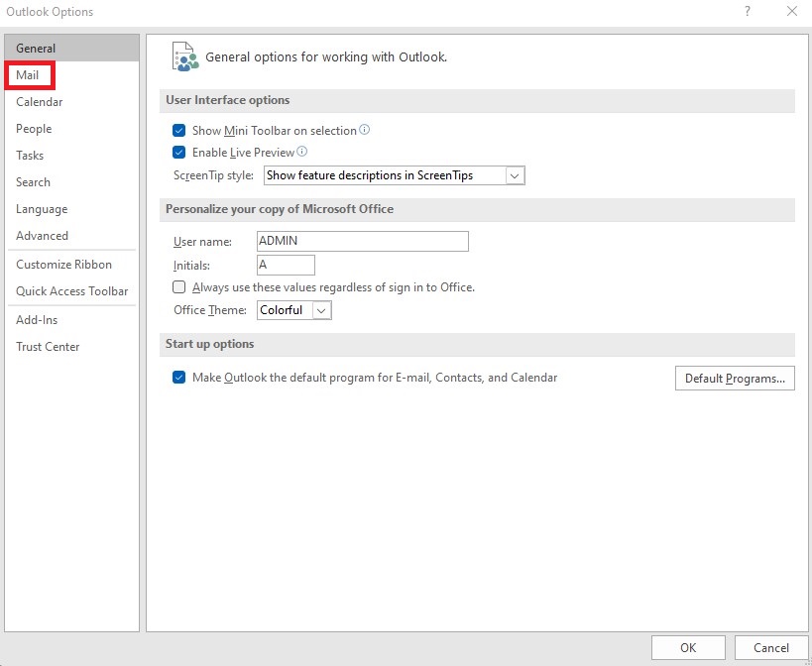Open the Mail options category

(28, 75)
